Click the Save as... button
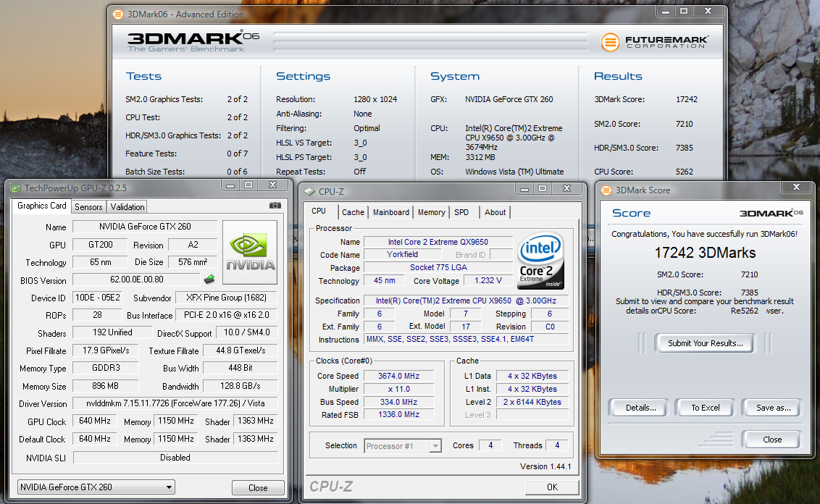The image size is (820, 504). [773, 408]
